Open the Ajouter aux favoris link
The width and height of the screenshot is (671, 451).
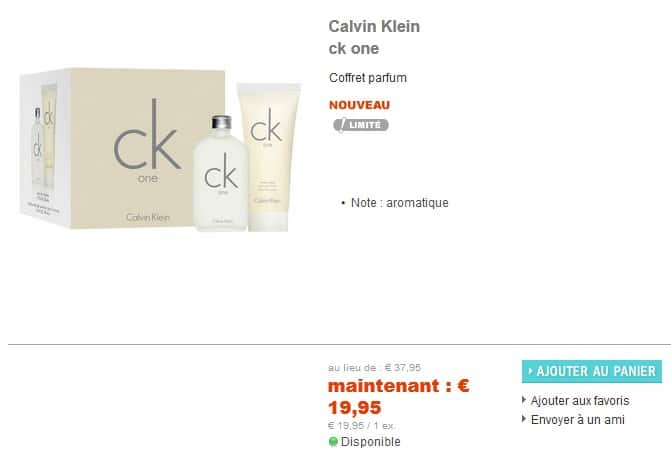tap(580, 401)
